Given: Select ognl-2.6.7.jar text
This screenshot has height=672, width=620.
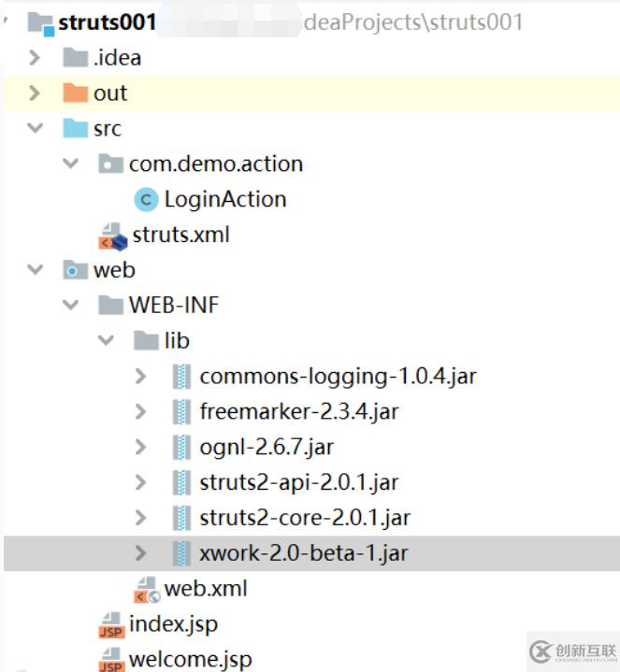Looking at the screenshot, I should point(267,448).
